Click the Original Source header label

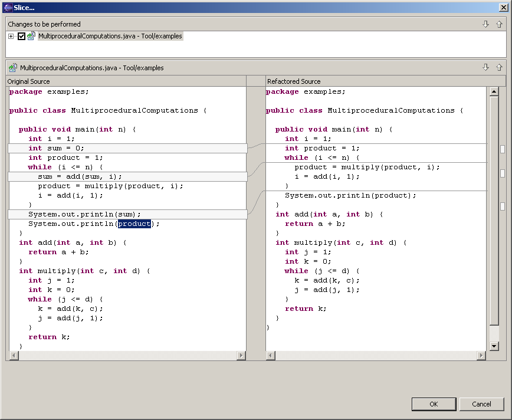pos(29,81)
